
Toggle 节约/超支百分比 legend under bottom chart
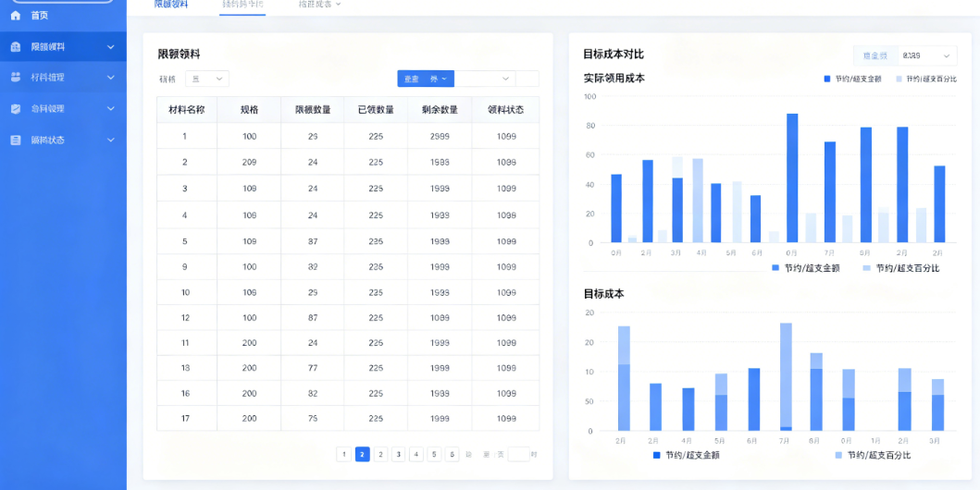tap(873, 456)
